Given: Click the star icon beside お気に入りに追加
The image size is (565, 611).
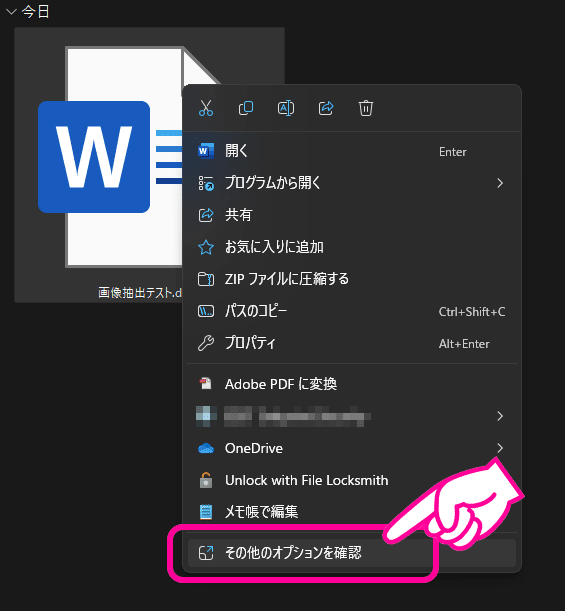Looking at the screenshot, I should pyautogui.click(x=206, y=247).
